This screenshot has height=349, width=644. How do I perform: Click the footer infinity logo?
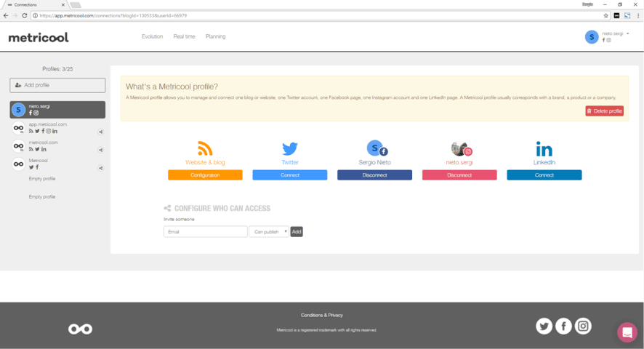[x=80, y=329]
